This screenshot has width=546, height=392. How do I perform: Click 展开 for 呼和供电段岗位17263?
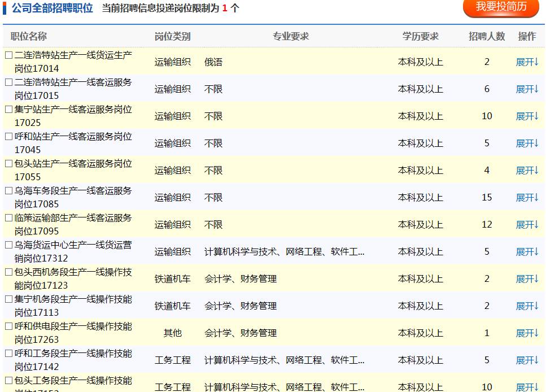click(x=527, y=333)
